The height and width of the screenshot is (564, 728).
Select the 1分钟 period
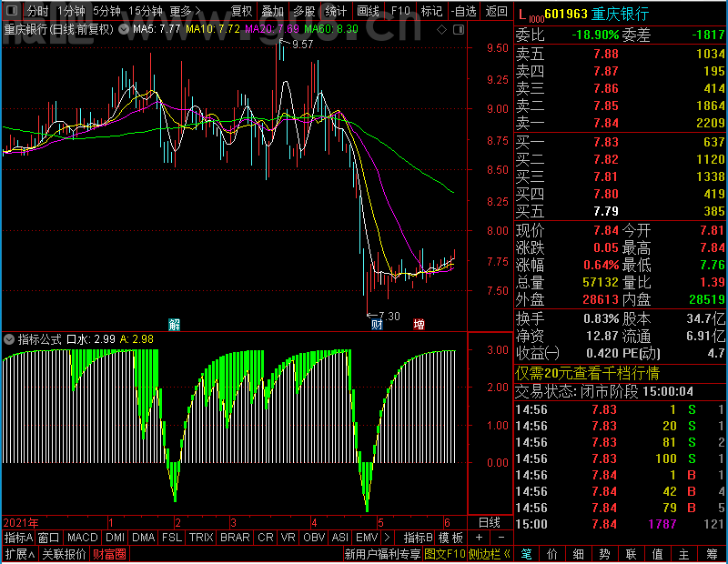71,11
